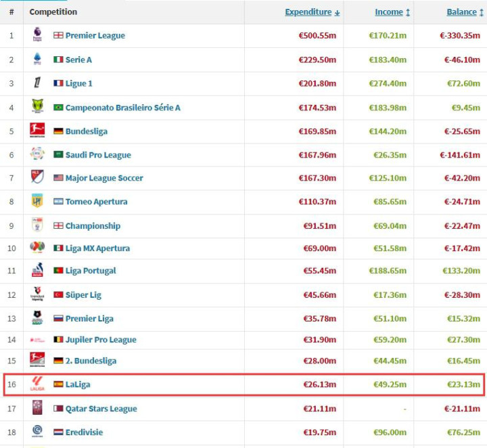
Task: Open the 2. Bundesliga link
Action: tap(91, 361)
